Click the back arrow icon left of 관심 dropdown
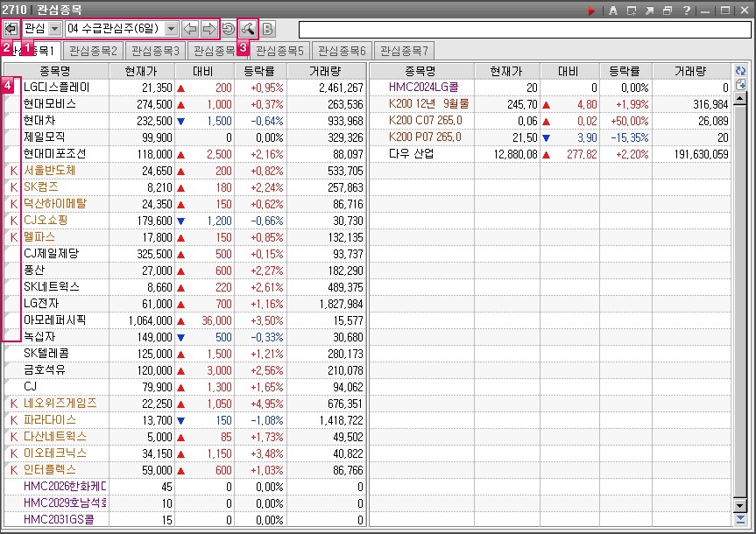 point(11,29)
